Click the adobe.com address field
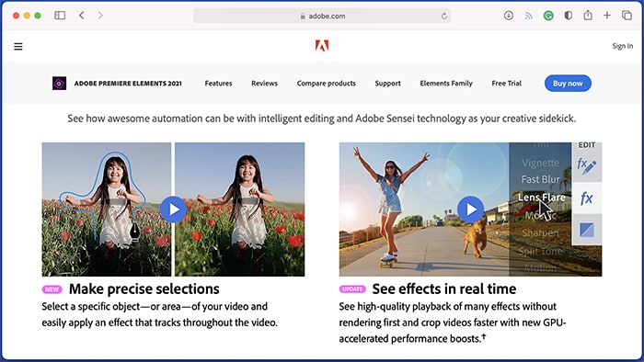 pyautogui.click(x=322, y=16)
